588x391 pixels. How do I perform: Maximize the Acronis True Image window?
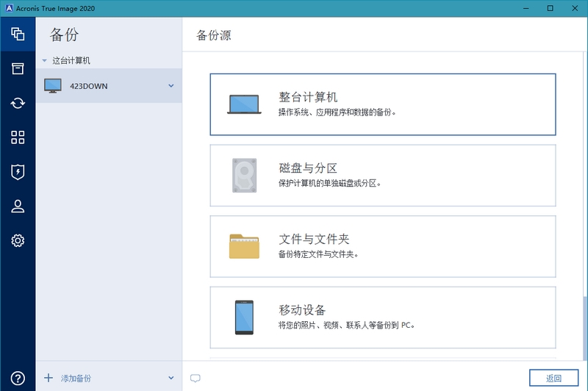tap(550, 8)
